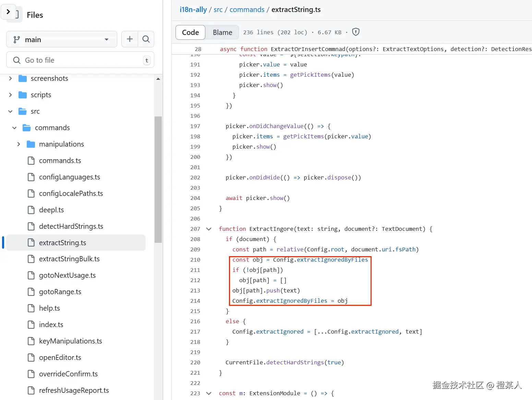Click the manipulations folder icon

pyautogui.click(x=31, y=144)
